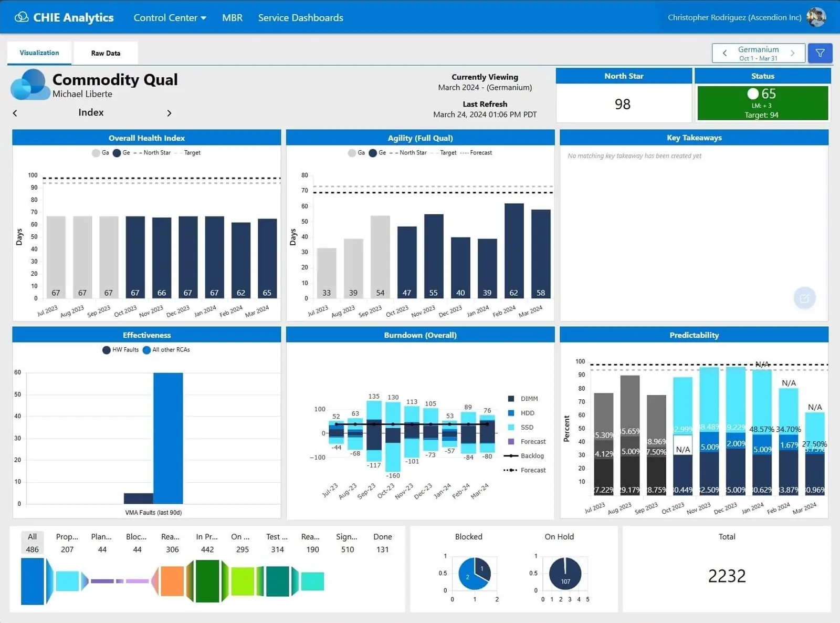Open the North Star tile value 98
Viewport: 840px width, 623px height.
[x=623, y=104]
